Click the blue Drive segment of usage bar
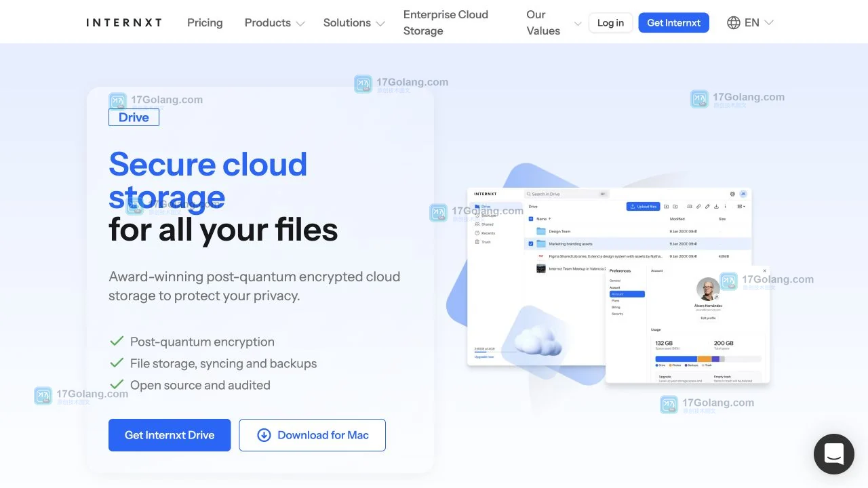Viewport: 868px width, 488px height. click(676, 359)
